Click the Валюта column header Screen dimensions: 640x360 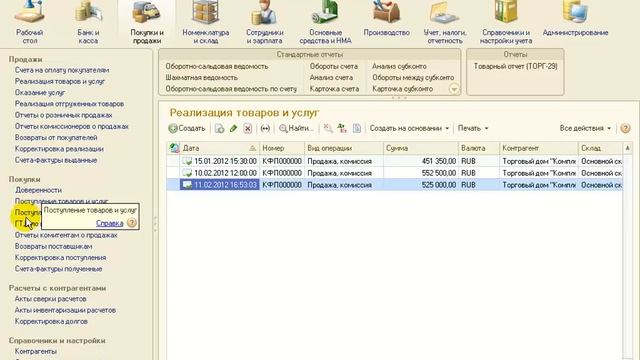pyautogui.click(x=478, y=148)
